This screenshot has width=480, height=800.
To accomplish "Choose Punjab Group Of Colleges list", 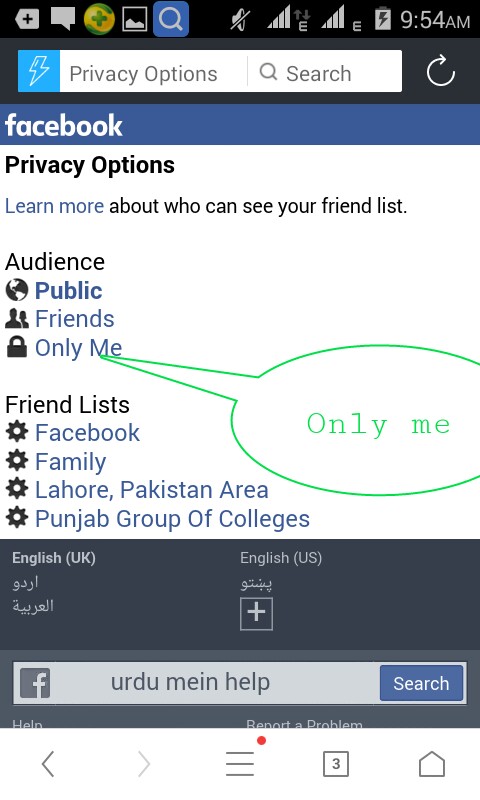I will coord(172,518).
